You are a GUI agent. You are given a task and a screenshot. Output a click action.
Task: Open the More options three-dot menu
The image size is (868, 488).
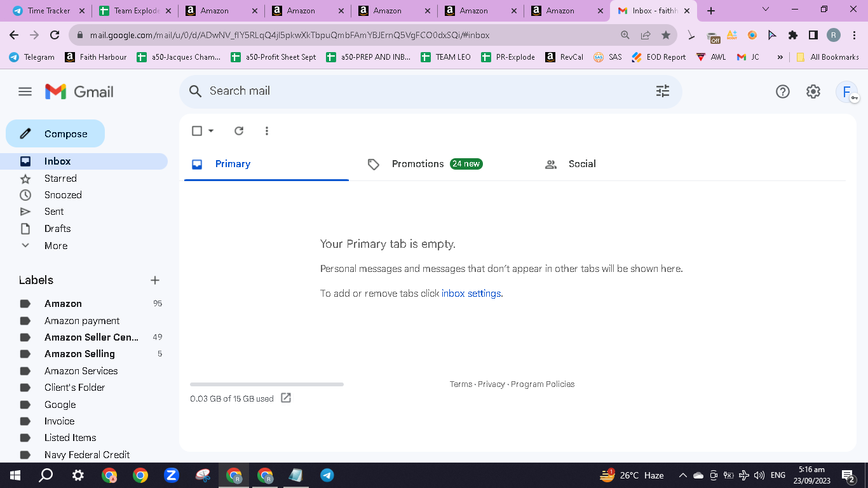(267, 131)
